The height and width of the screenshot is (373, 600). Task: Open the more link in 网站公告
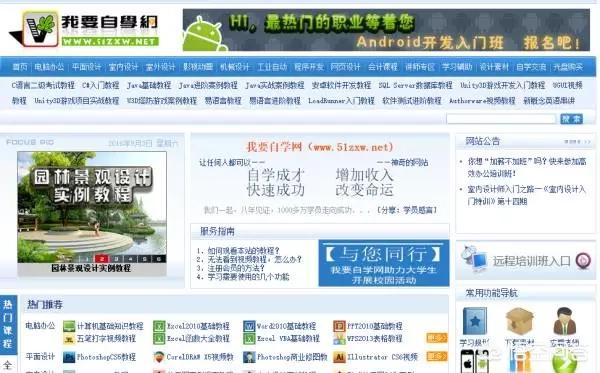tap(577, 142)
